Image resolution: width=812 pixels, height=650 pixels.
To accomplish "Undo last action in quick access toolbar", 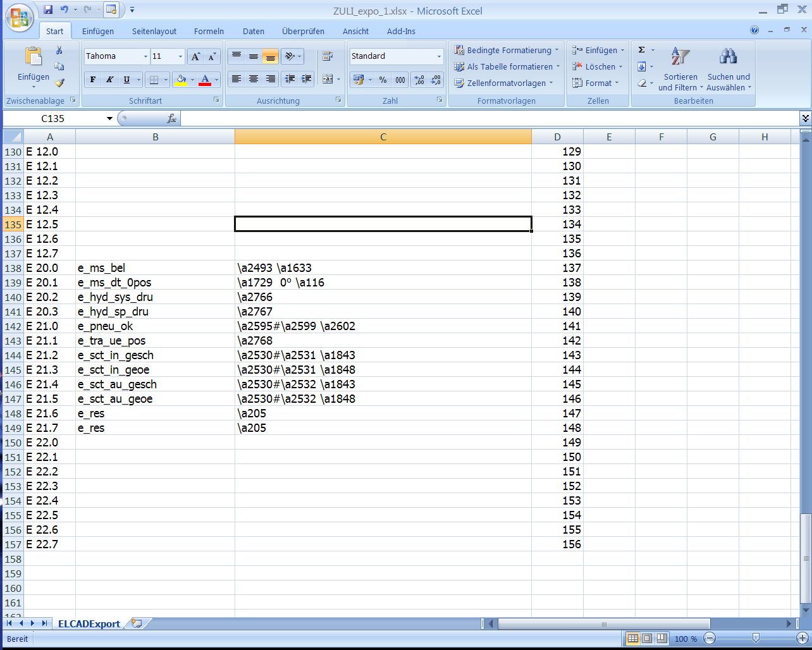I will 64,9.
